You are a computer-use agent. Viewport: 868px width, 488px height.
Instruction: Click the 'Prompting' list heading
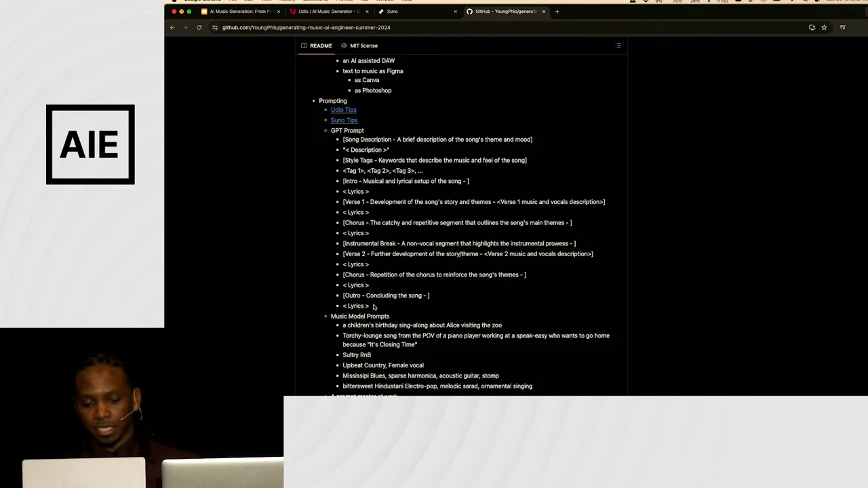(332, 101)
